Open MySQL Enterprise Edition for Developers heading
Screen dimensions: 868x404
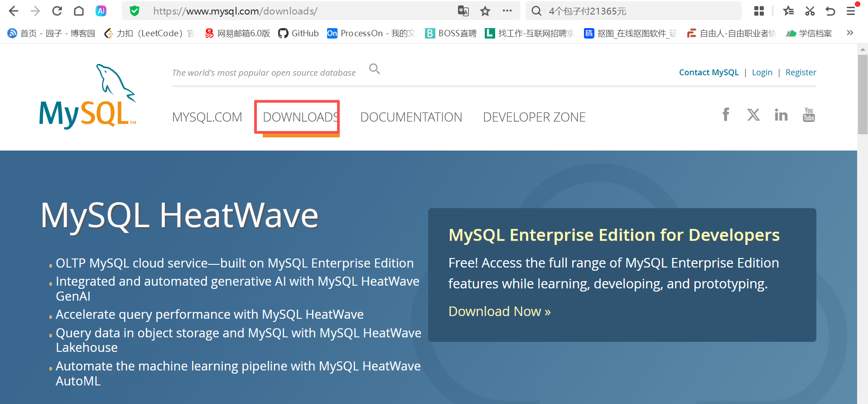coord(614,235)
